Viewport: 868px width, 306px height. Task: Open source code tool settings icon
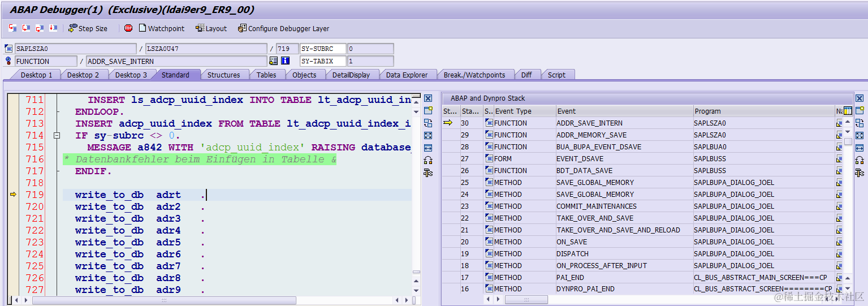pyautogui.click(x=428, y=173)
